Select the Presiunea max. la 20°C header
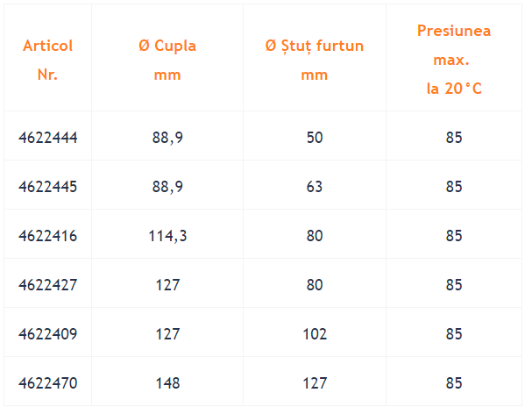Screen dimensions: 532x414 click(x=454, y=60)
